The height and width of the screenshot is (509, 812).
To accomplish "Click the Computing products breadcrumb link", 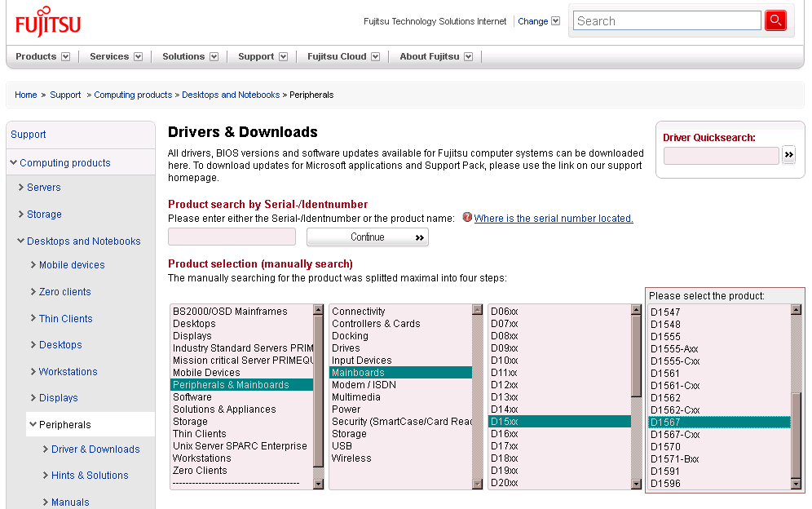I will pyautogui.click(x=133, y=95).
